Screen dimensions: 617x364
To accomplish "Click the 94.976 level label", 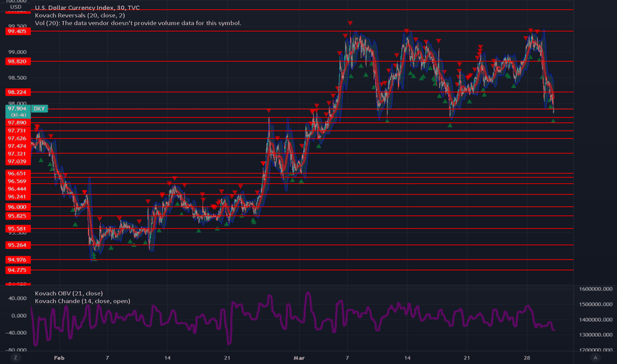I will [18, 259].
